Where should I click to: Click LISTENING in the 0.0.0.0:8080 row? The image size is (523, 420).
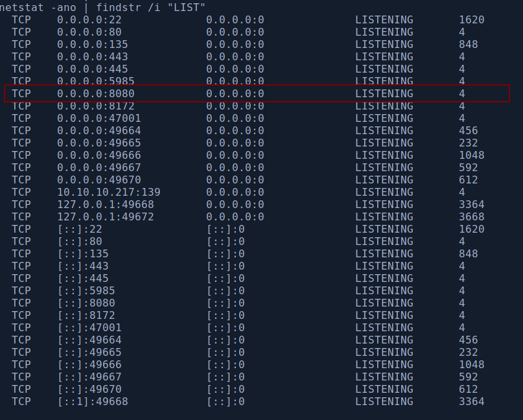click(x=384, y=93)
